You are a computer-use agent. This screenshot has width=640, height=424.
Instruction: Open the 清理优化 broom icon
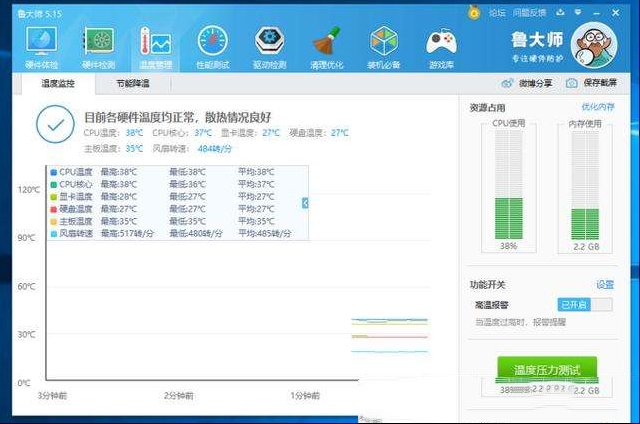[x=327, y=47]
